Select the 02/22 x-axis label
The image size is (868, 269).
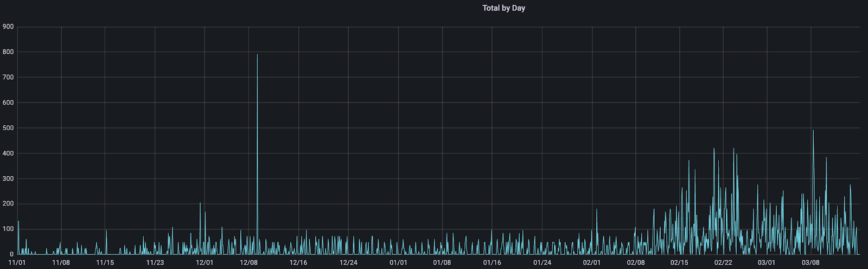pyautogui.click(x=723, y=262)
